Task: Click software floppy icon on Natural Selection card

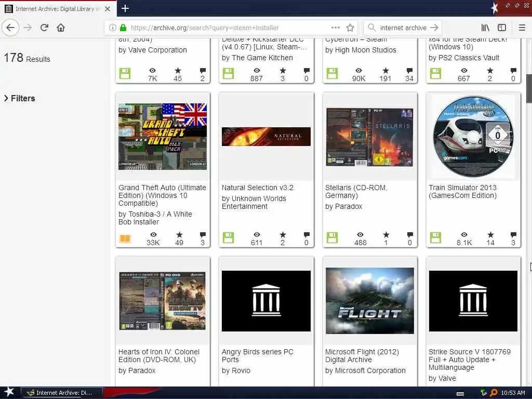Action: point(229,237)
